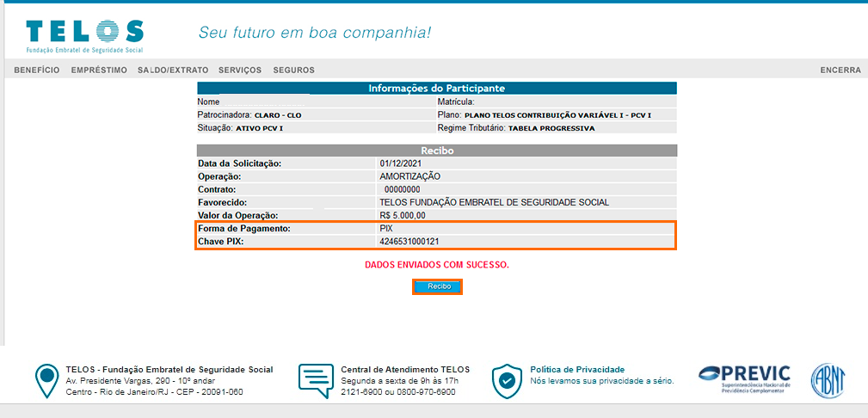
Task: Click the Situação value ATIVO PCV I
Action: tap(260, 128)
